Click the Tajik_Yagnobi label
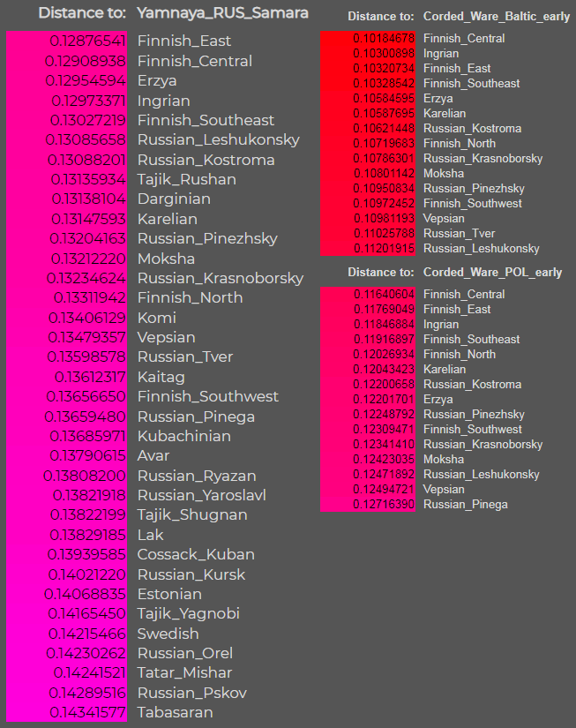The image size is (576, 728). 189,614
